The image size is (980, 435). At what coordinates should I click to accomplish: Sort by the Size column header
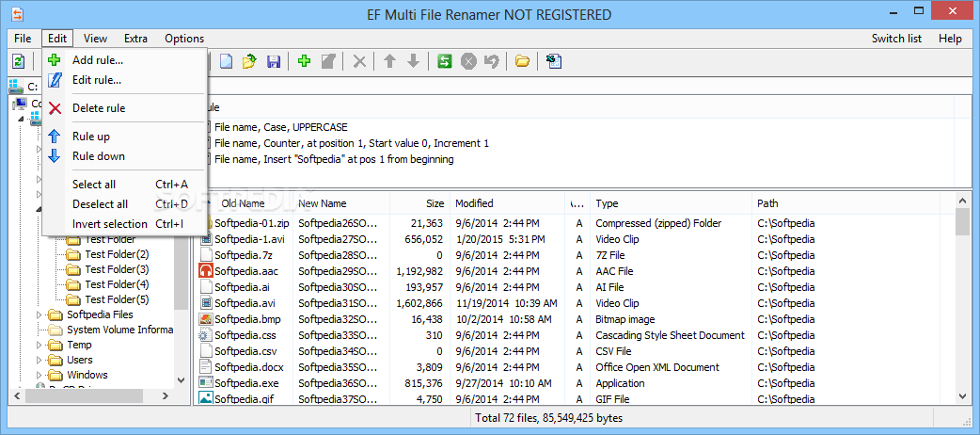420,203
